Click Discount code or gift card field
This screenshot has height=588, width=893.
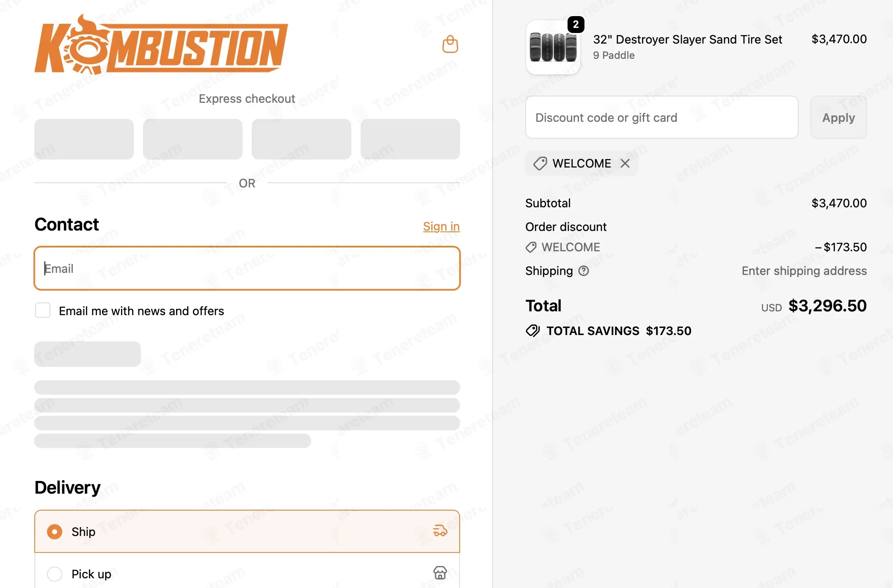(662, 118)
